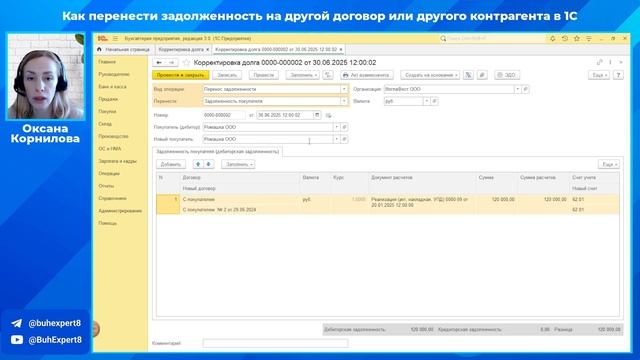Select Задолженность покупателя table tab
This screenshot has height=360, width=640.
(218, 151)
